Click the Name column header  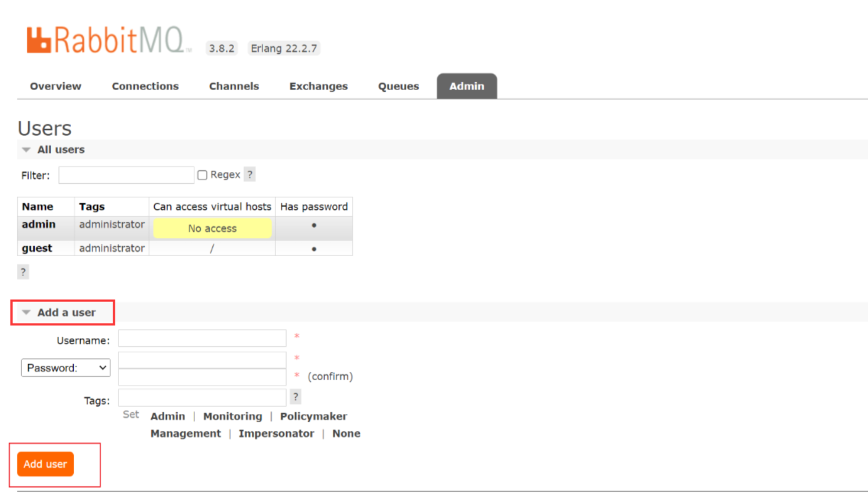[x=37, y=207]
